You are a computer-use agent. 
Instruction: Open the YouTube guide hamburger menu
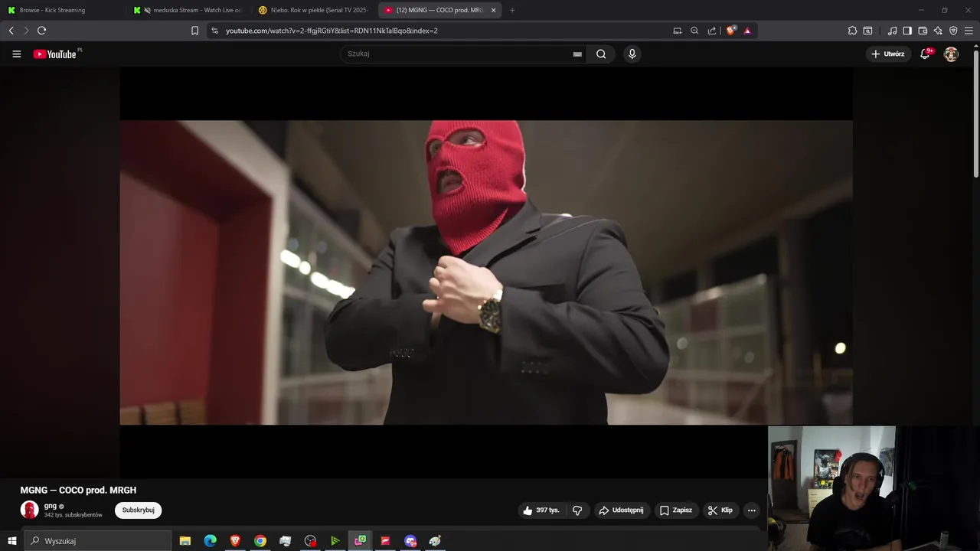(x=16, y=54)
